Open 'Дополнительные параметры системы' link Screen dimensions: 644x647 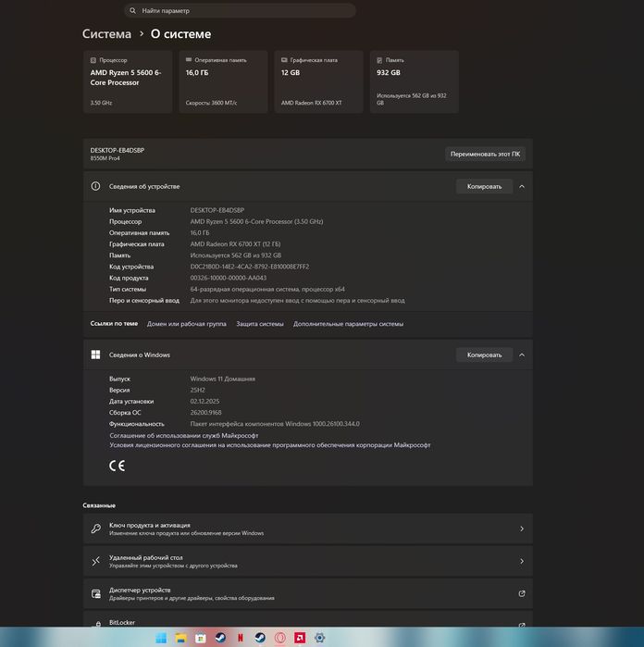(x=348, y=324)
